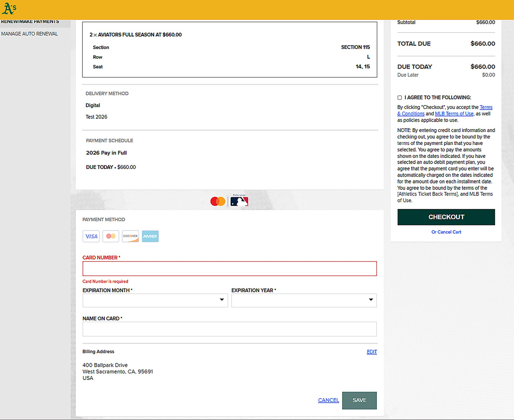Click the Or Cancel Cart link
This screenshot has width=514, height=420.
pyautogui.click(x=446, y=232)
